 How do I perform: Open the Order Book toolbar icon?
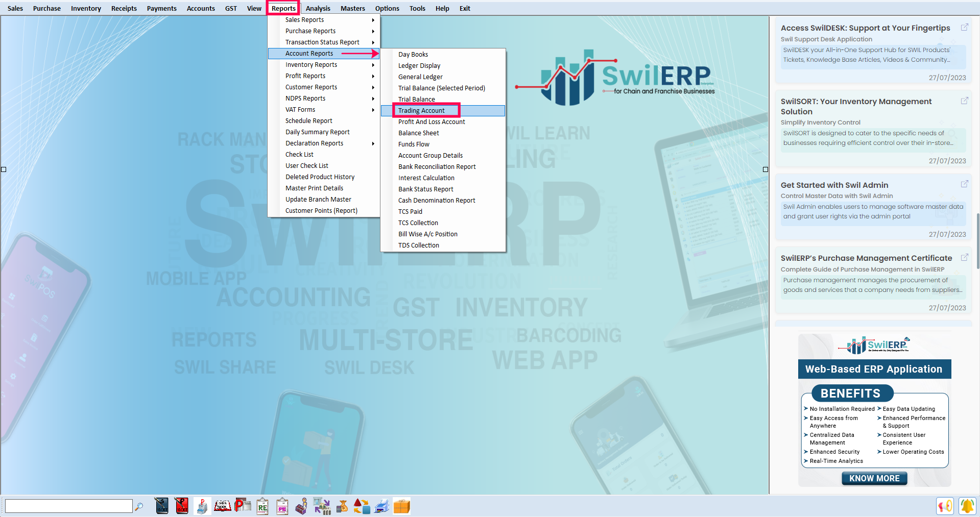pyautogui.click(x=222, y=506)
